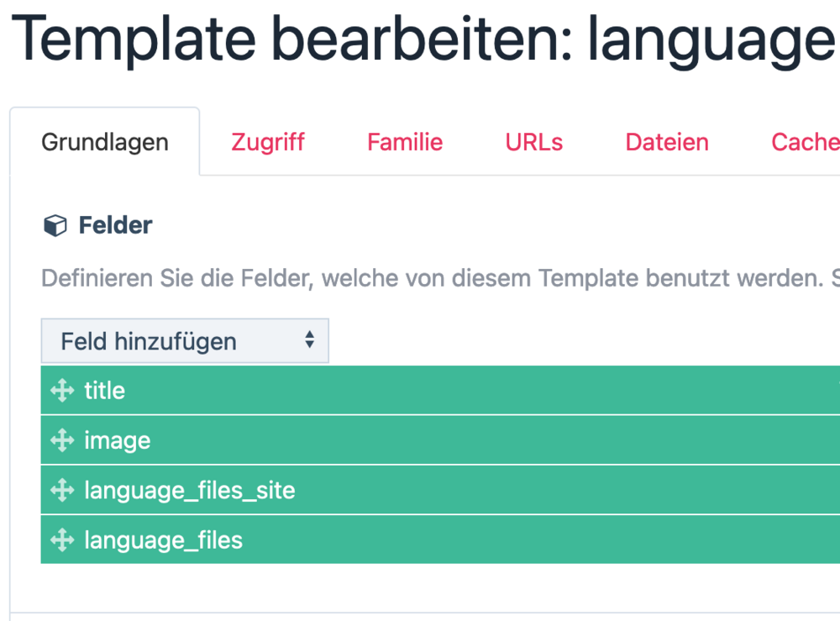This screenshot has height=621, width=840.
Task: Open the Familie tab
Action: pos(405,142)
